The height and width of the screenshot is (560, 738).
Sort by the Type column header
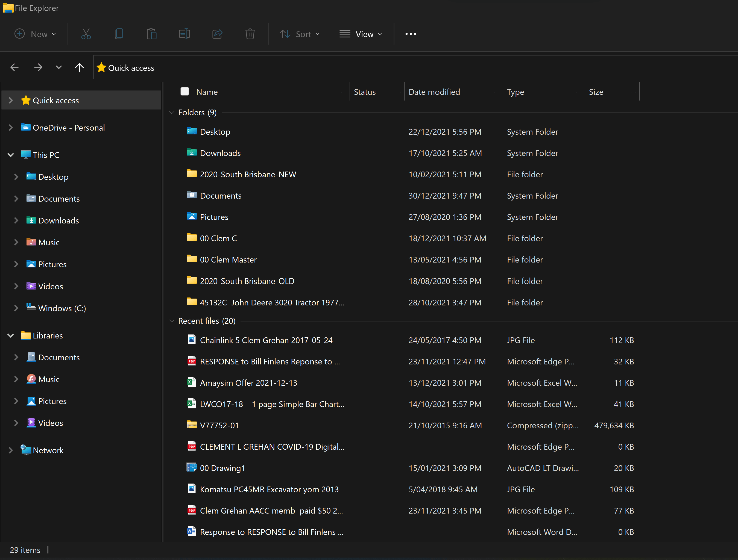515,92
